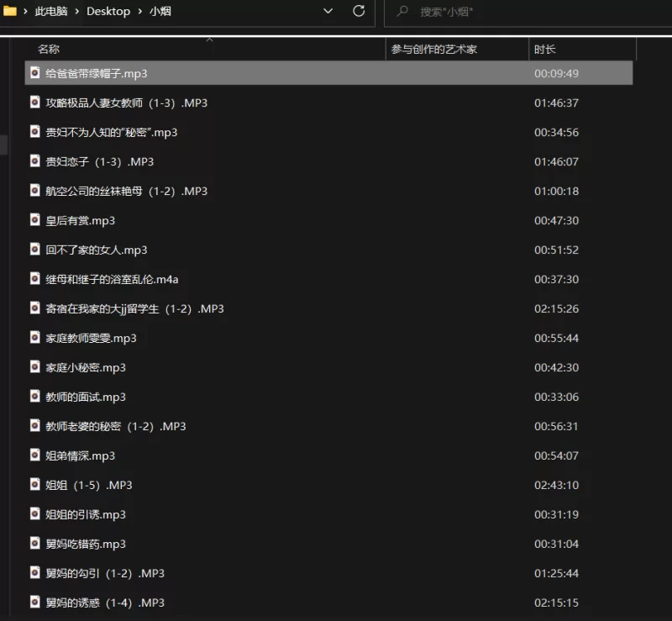Click the audio file icon for 回不了家的女人.mp3

35,250
